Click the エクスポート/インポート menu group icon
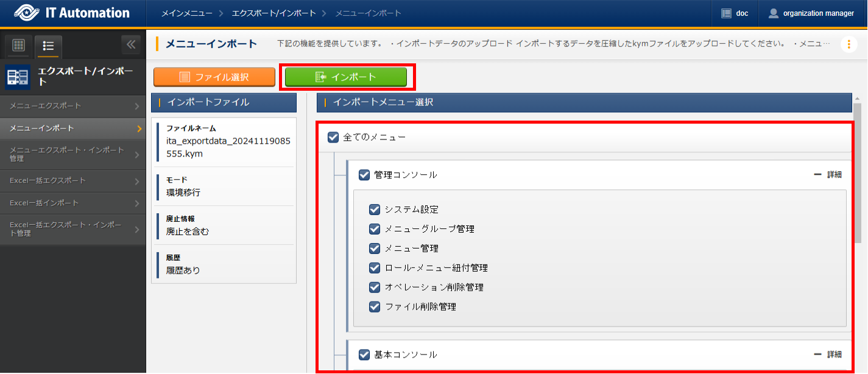The width and height of the screenshot is (868, 374). (x=18, y=77)
